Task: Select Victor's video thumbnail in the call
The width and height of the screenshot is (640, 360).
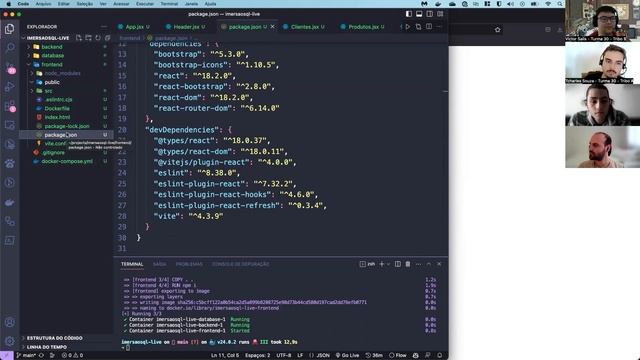Action: click(x=602, y=20)
